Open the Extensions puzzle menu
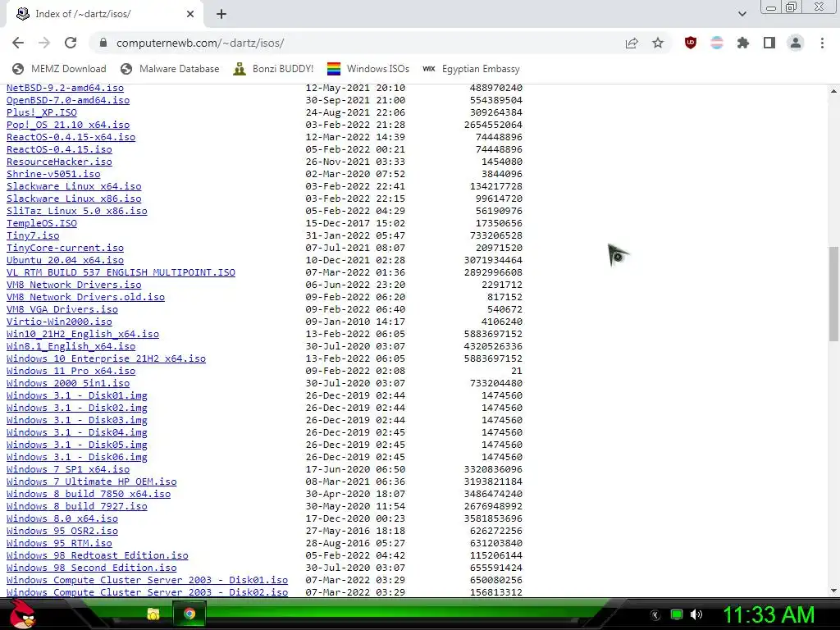The image size is (840, 630). [x=743, y=43]
